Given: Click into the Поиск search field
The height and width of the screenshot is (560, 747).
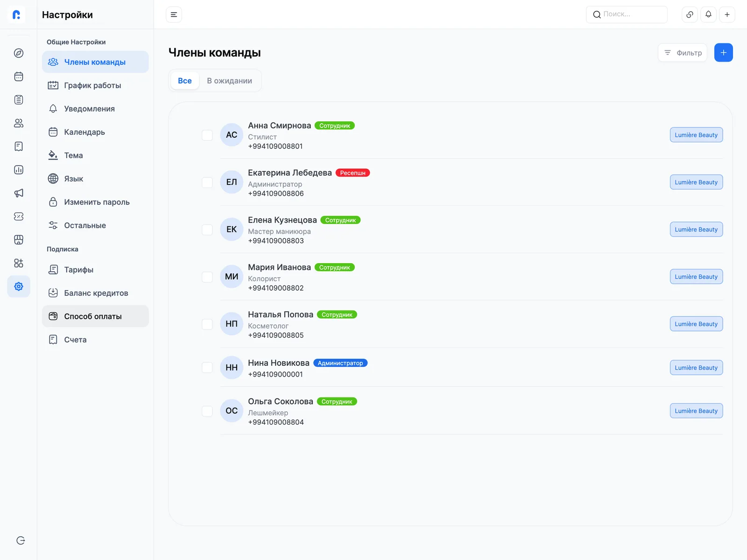Looking at the screenshot, I should tap(627, 14).
